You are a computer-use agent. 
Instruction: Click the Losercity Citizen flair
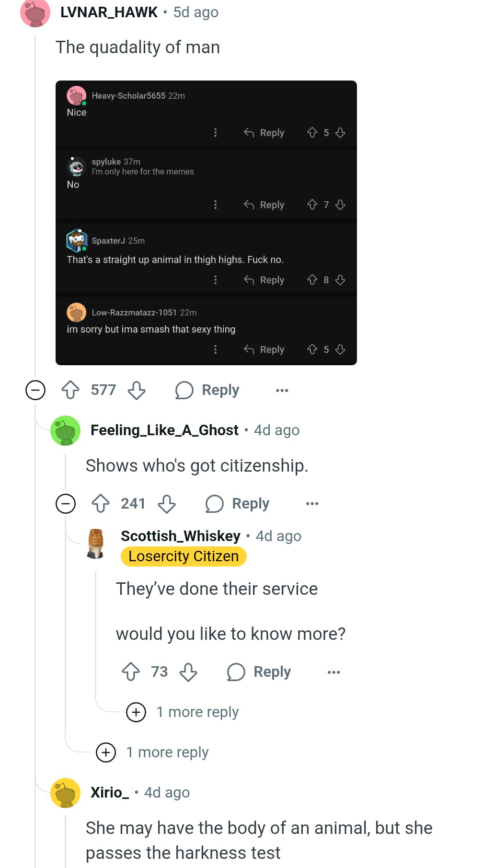tap(184, 556)
